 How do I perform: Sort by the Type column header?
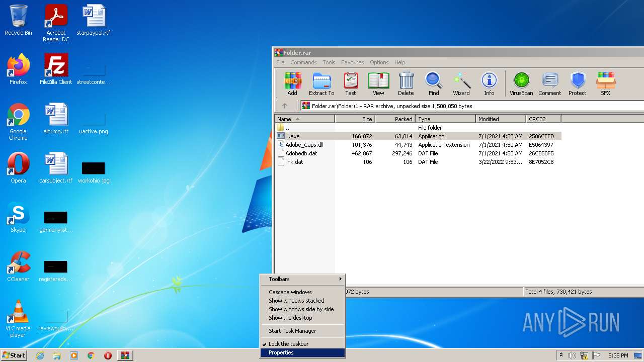445,119
